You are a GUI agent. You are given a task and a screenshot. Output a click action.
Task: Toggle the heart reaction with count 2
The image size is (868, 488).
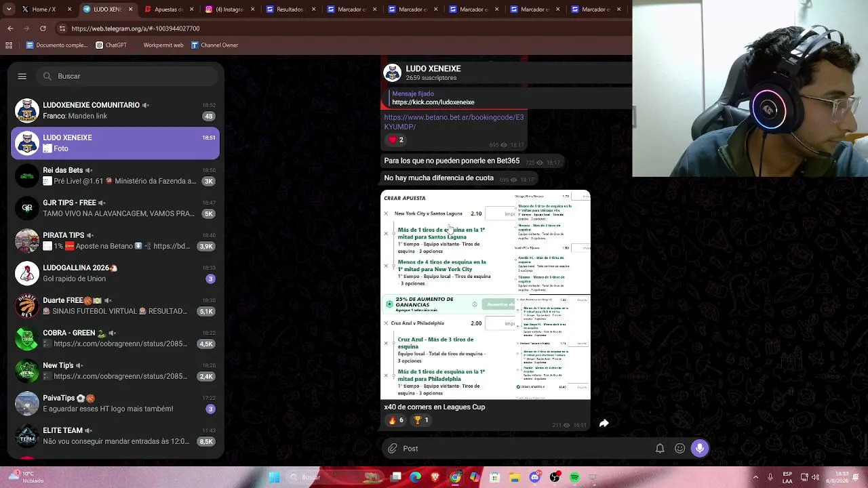click(396, 140)
